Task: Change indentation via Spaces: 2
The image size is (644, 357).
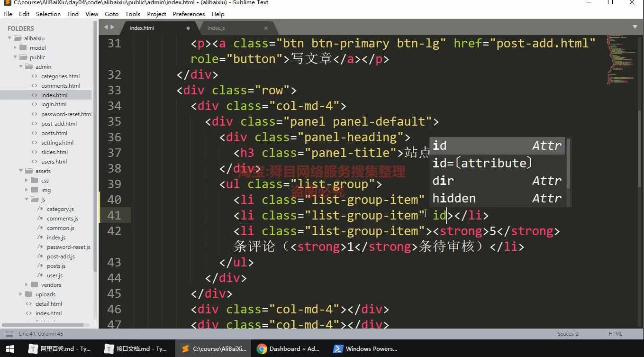Action: [568, 334]
